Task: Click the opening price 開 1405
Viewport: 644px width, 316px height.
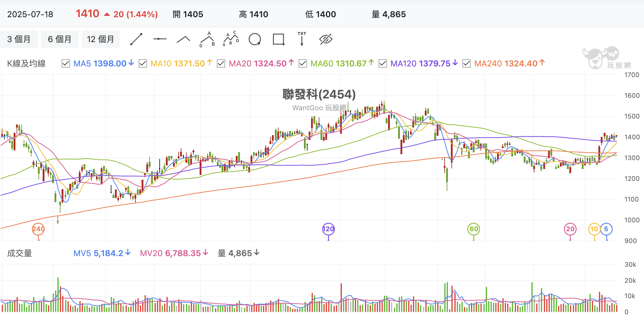Action: click(188, 14)
